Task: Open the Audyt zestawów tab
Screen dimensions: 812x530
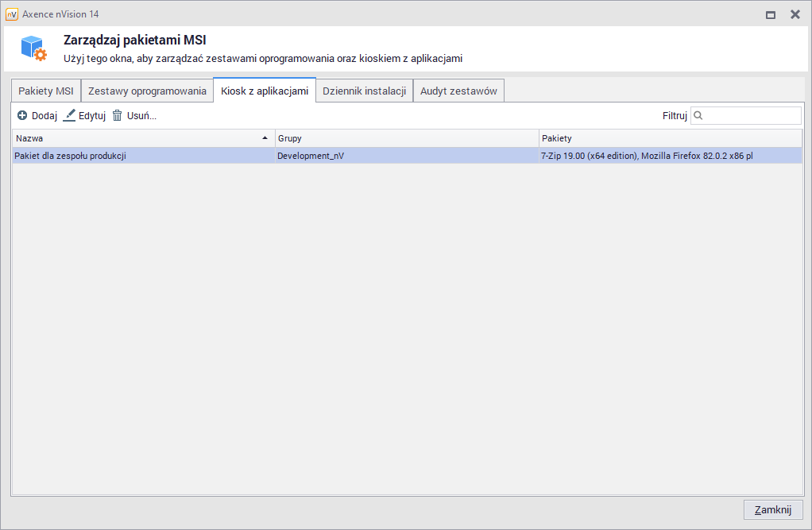Action: 458,91
